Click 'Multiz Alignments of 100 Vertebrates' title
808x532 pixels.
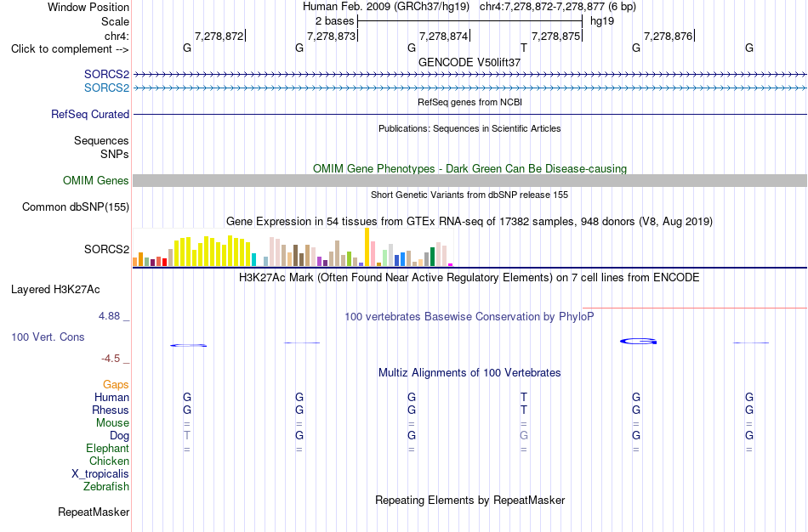pos(469,373)
